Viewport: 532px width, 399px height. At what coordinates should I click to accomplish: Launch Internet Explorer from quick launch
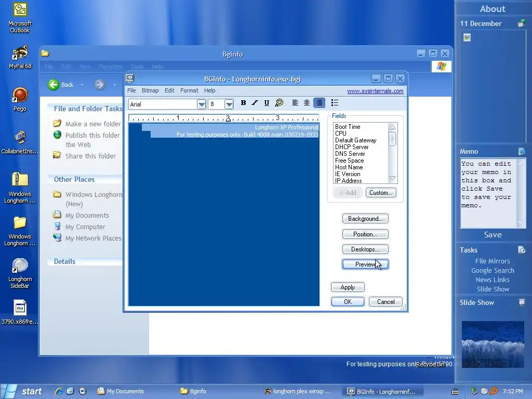tap(59, 391)
